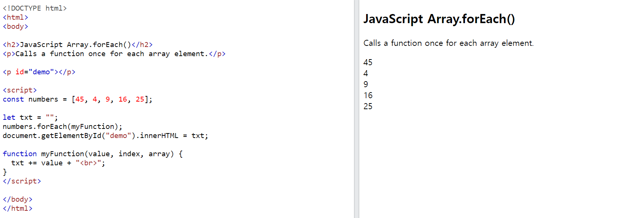The image size is (644, 218).
Task: Click output value 45 in result pane
Action: (x=368, y=62)
